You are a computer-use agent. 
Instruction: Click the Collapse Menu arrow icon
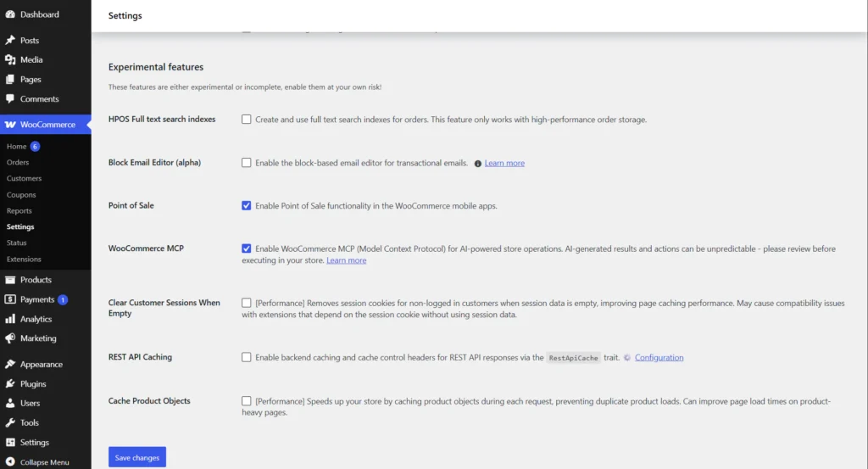10,462
